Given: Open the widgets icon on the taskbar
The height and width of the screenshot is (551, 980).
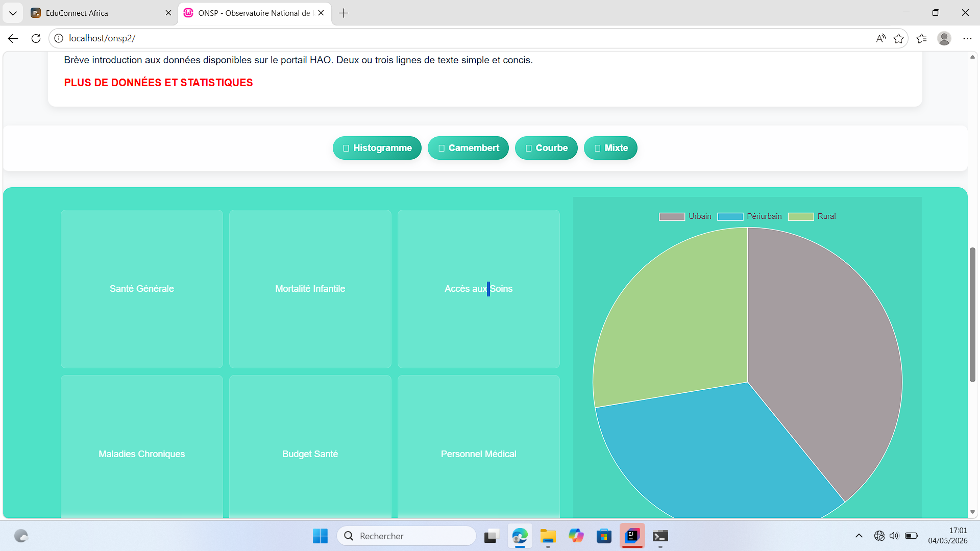Looking at the screenshot, I should coord(21,536).
